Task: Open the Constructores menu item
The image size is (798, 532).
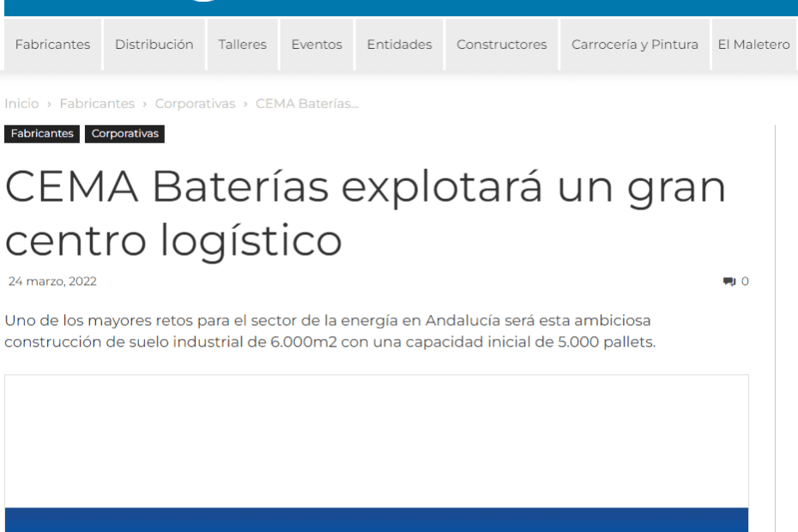Action: pyautogui.click(x=502, y=45)
